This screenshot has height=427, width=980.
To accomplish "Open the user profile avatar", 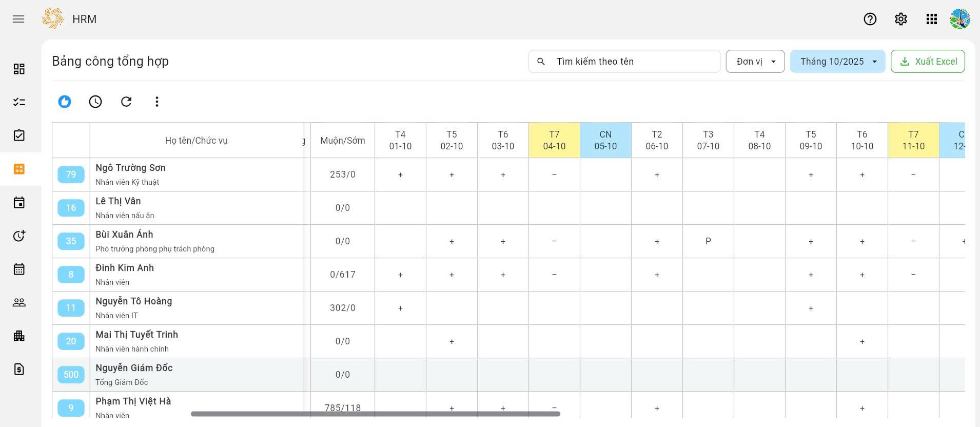I will pyautogui.click(x=960, y=19).
